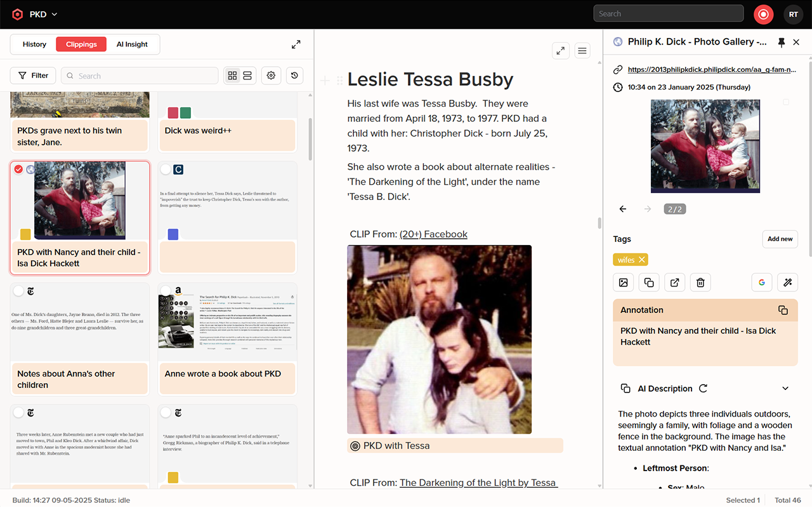Click the yellow color tag on Nancy clipping
812x508 pixels.
pyautogui.click(x=25, y=234)
